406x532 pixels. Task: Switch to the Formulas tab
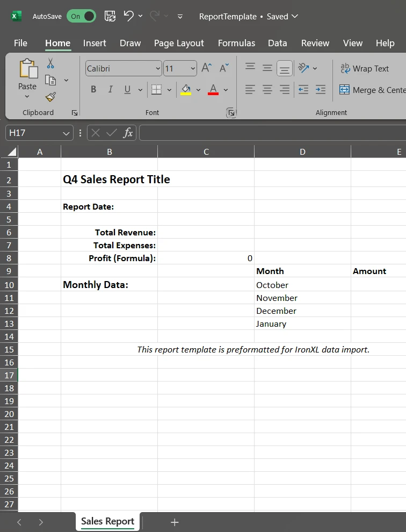(236, 43)
